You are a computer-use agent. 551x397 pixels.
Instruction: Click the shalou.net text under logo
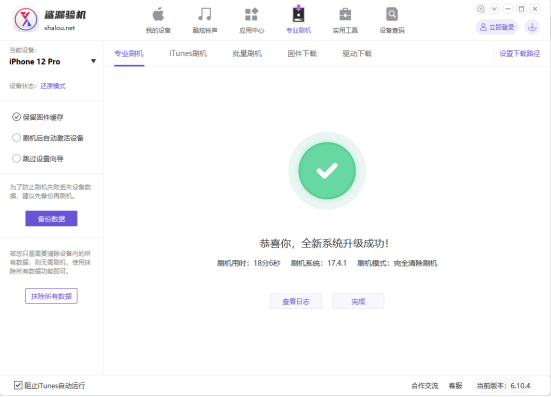pyautogui.click(x=59, y=28)
